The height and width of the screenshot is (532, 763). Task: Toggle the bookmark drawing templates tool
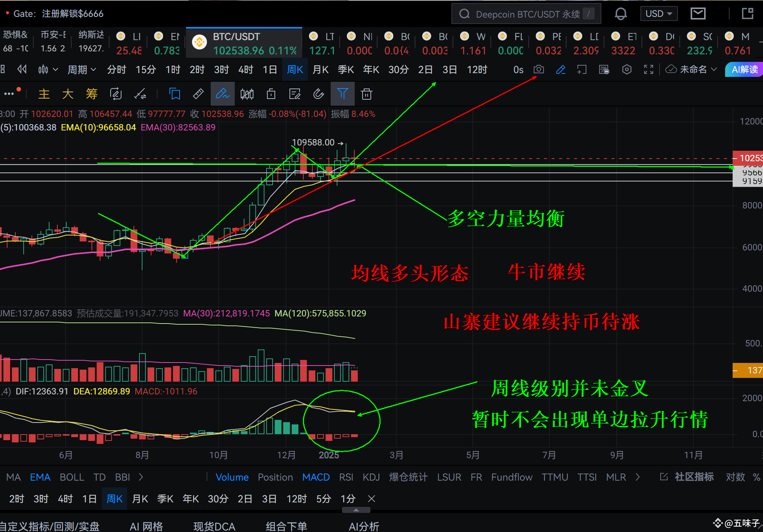pos(175,94)
